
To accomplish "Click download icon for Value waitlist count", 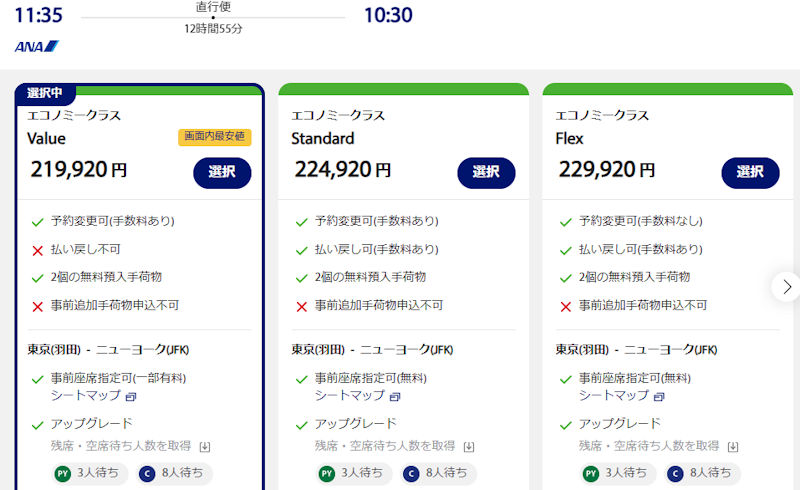I will [x=205, y=446].
